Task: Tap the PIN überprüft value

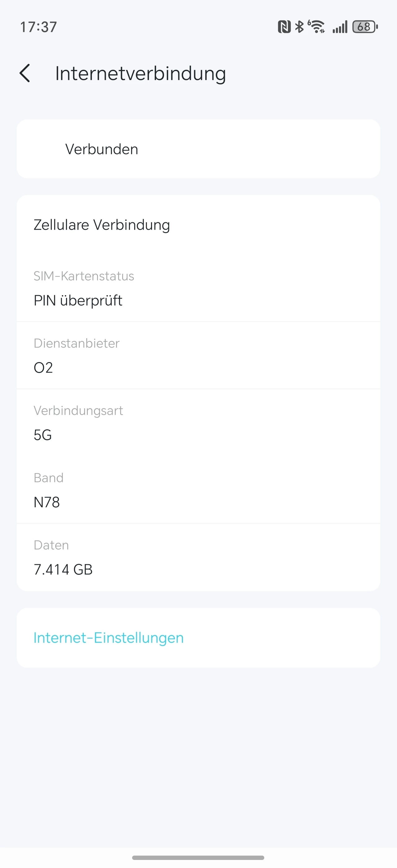Action: tap(78, 300)
